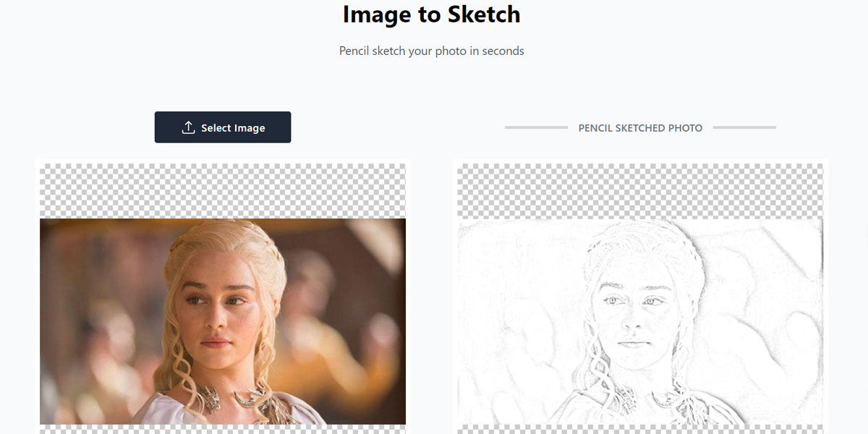
Task: Click the original color photo preview
Action: (223, 321)
